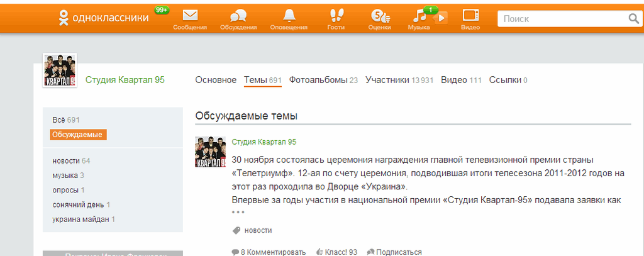Click the 99+ notification badge
The width and height of the screenshot is (644, 256).
pyautogui.click(x=162, y=10)
